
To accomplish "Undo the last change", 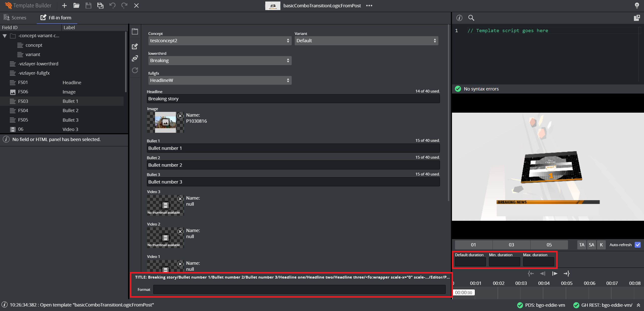I will pos(112,6).
